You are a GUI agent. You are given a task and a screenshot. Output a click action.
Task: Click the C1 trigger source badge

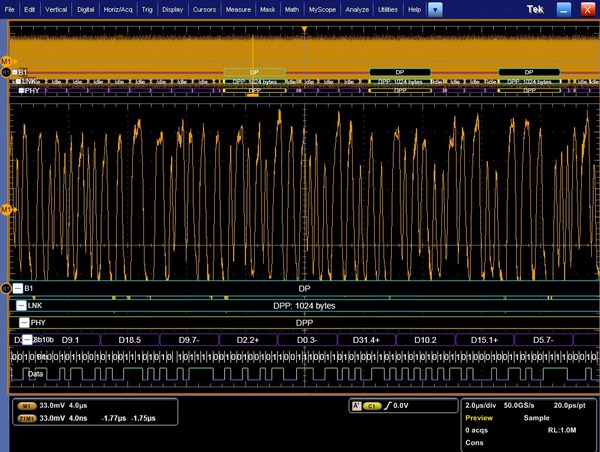372,406
